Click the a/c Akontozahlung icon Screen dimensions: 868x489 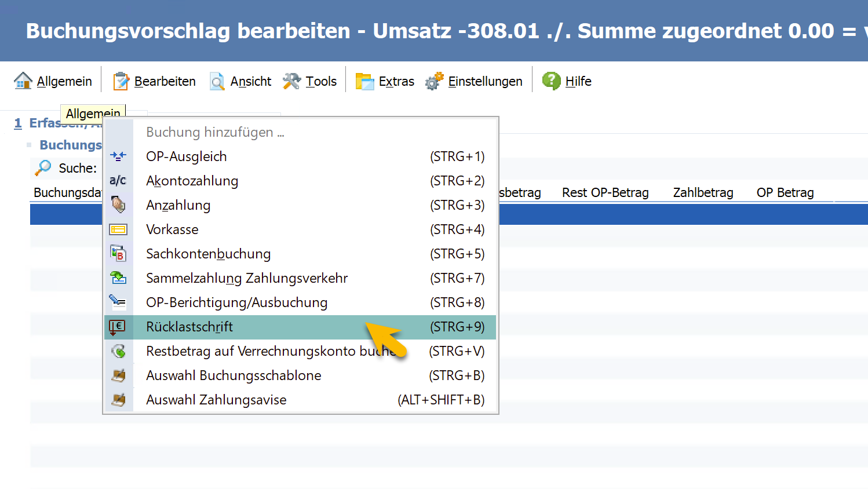tap(118, 181)
